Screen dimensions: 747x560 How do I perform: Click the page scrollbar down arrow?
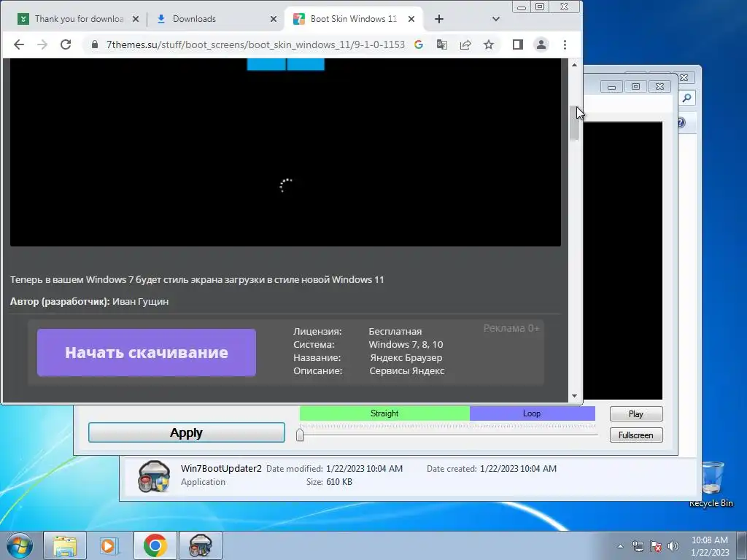(x=575, y=396)
